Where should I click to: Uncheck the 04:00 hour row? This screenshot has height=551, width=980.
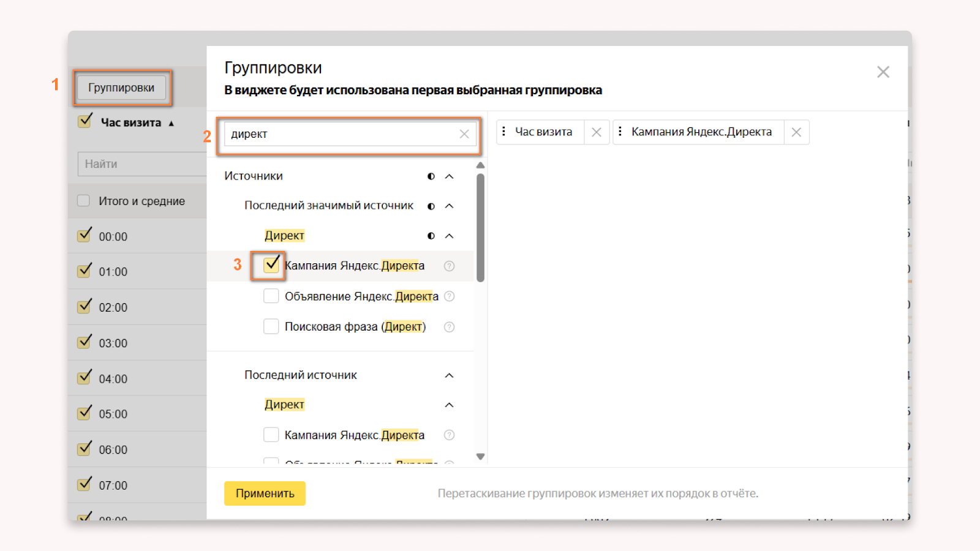coord(85,377)
